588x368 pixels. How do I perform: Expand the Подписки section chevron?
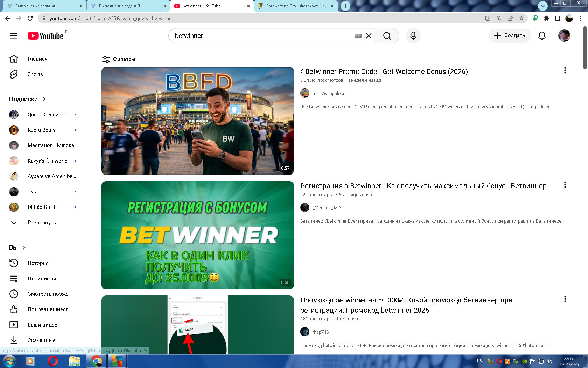[44, 99]
